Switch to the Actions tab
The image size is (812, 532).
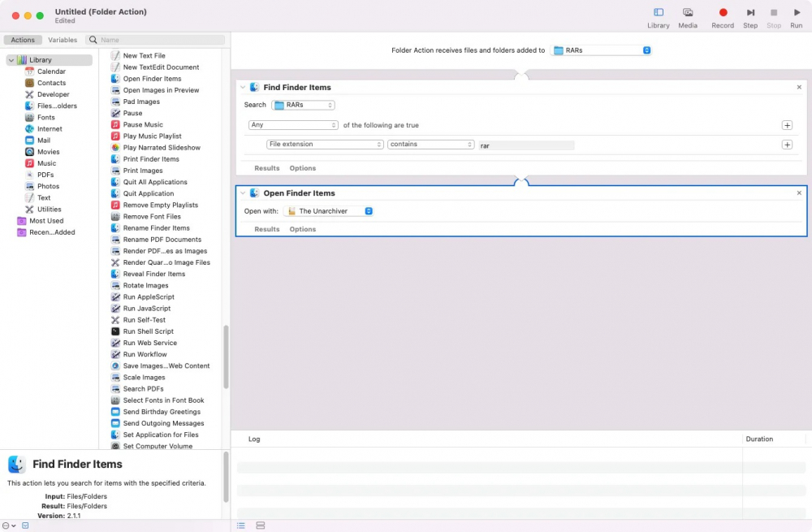tap(23, 40)
